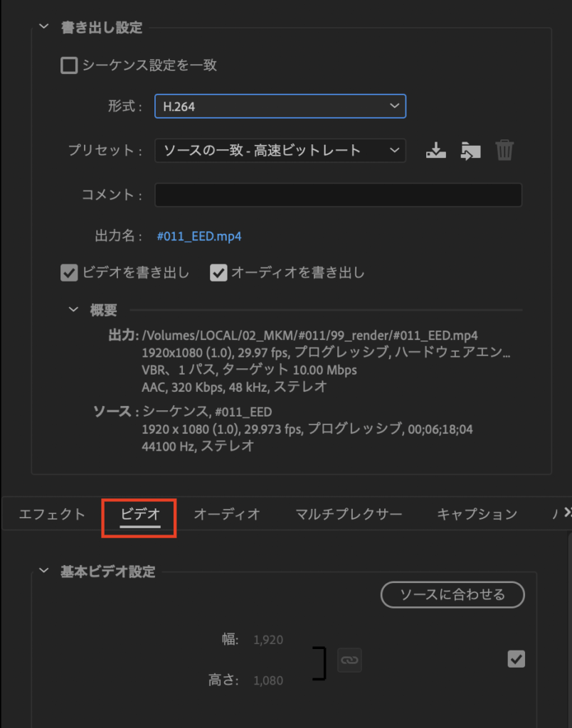Uncheck the ビデオを書き出し checkbox
Screen dimensions: 572x728
[69, 273]
